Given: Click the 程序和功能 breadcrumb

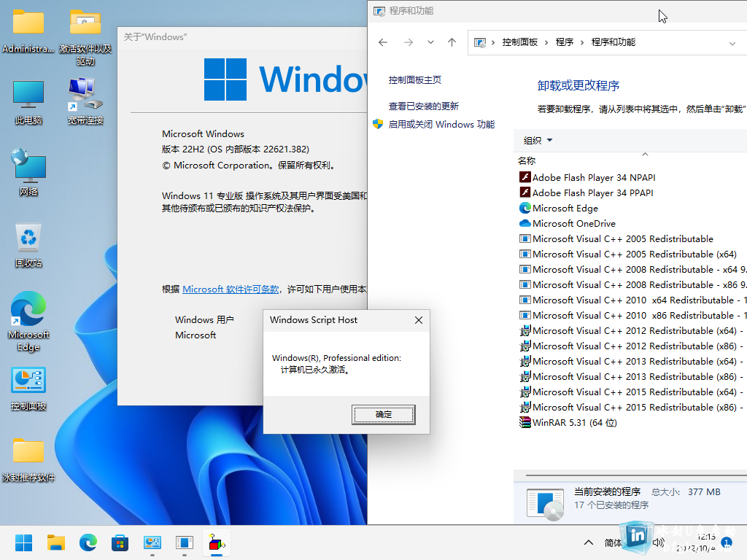Looking at the screenshot, I should tap(613, 42).
